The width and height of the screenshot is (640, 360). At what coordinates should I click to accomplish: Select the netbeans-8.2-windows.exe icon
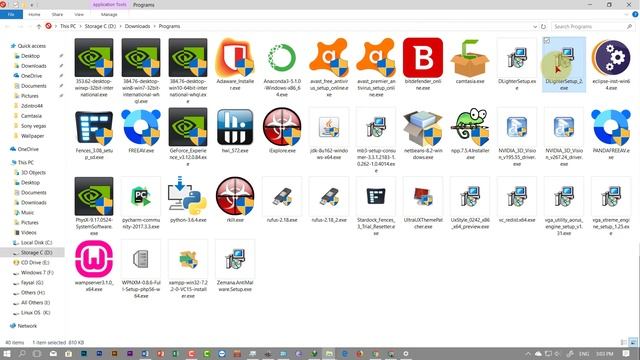[x=423, y=127]
